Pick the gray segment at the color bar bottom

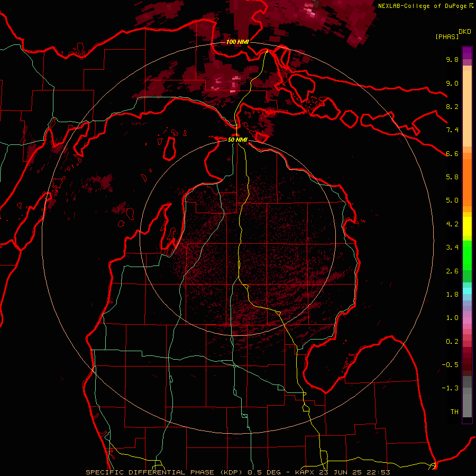tap(467, 402)
